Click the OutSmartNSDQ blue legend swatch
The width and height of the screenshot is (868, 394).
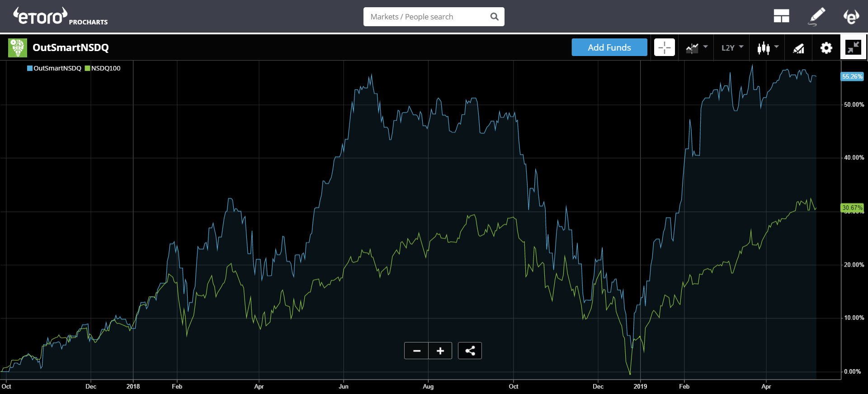(x=30, y=68)
